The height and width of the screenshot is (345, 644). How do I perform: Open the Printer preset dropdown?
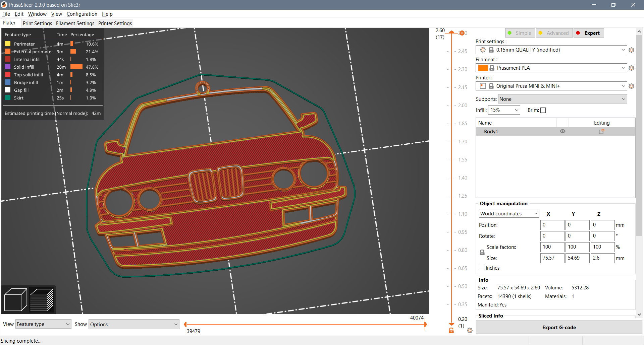click(x=551, y=86)
